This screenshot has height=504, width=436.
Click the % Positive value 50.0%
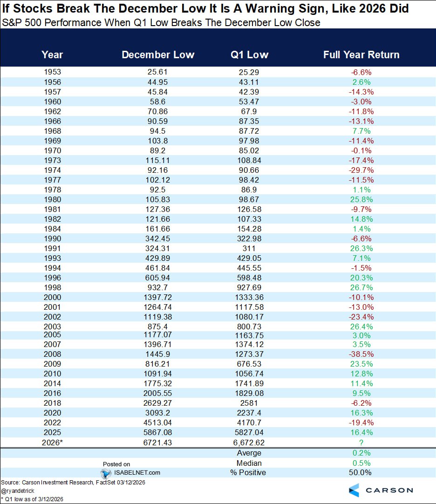coord(361,472)
